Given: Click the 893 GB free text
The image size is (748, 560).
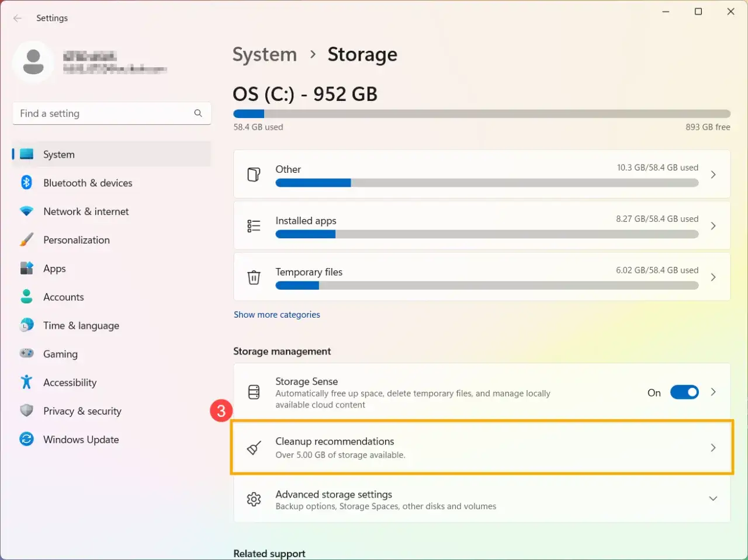Looking at the screenshot, I should pyautogui.click(x=708, y=127).
